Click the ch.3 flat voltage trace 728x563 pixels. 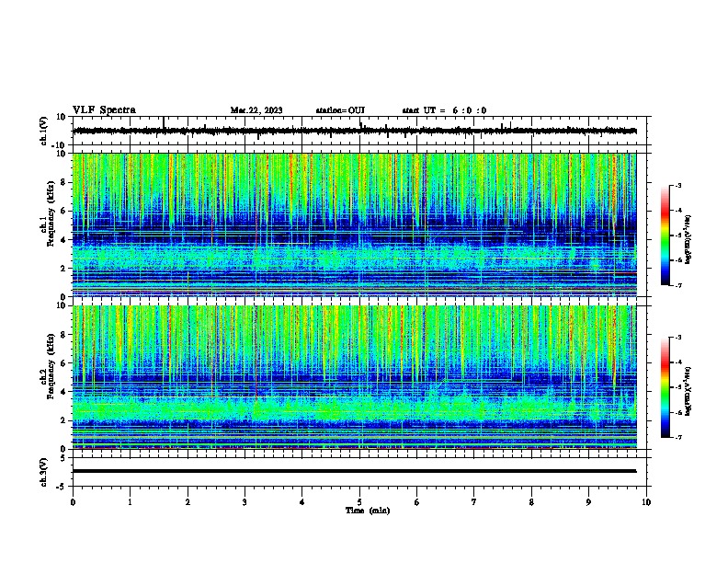[354, 471]
